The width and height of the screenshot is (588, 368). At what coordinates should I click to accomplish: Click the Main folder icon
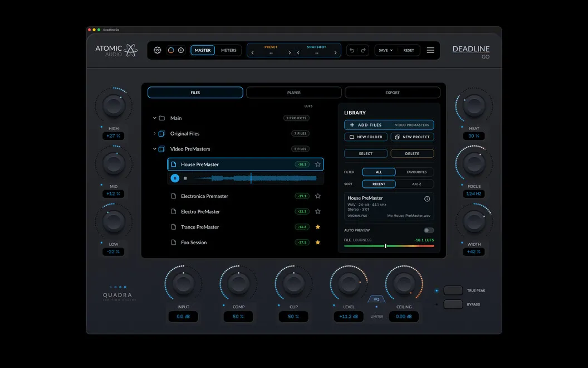pyautogui.click(x=162, y=118)
